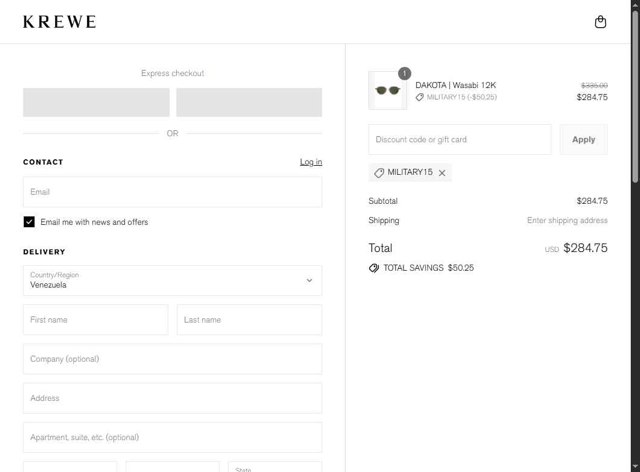Click the Express checkout heading
The width and height of the screenshot is (640, 472).
[172, 73]
